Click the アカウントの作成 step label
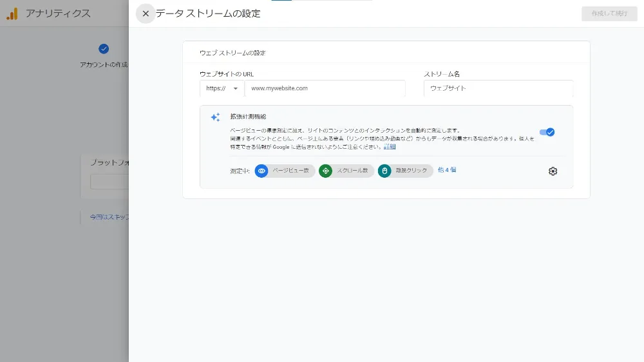This screenshot has height=362, width=644. click(x=104, y=64)
